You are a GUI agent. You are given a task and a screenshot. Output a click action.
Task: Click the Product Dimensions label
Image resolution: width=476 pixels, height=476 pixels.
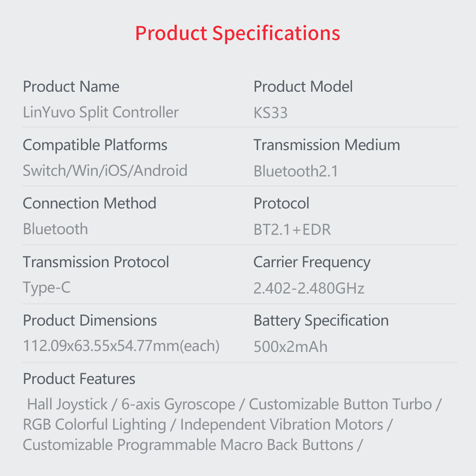click(90, 321)
